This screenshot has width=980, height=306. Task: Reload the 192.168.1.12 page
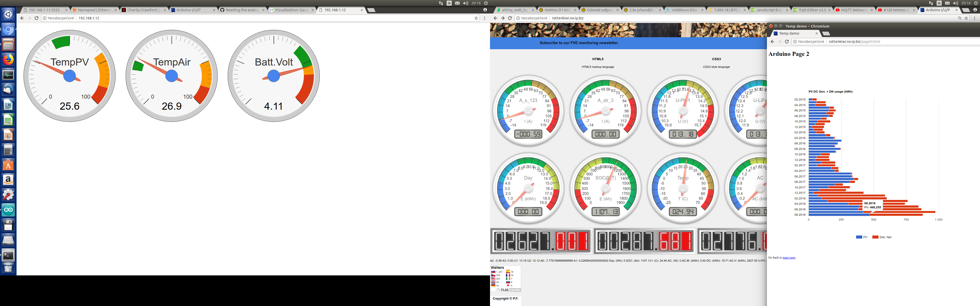(36, 18)
